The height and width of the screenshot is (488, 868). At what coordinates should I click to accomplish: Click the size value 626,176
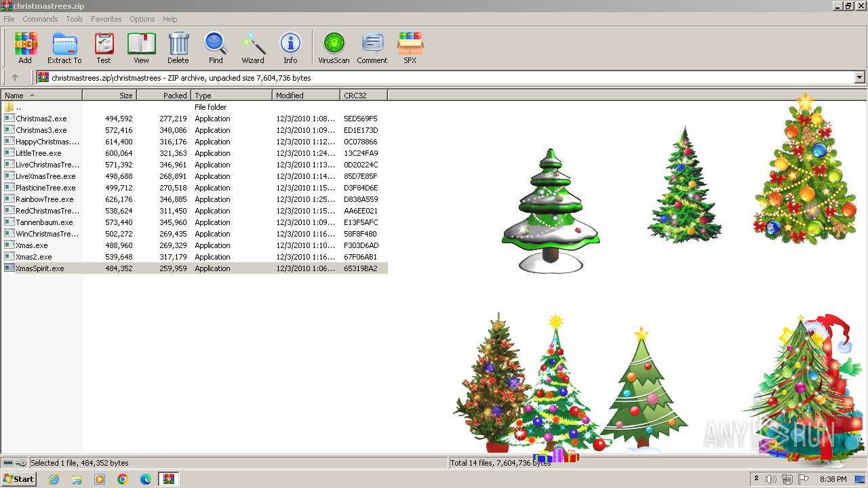pyautogui.click(x=119, y=199)
